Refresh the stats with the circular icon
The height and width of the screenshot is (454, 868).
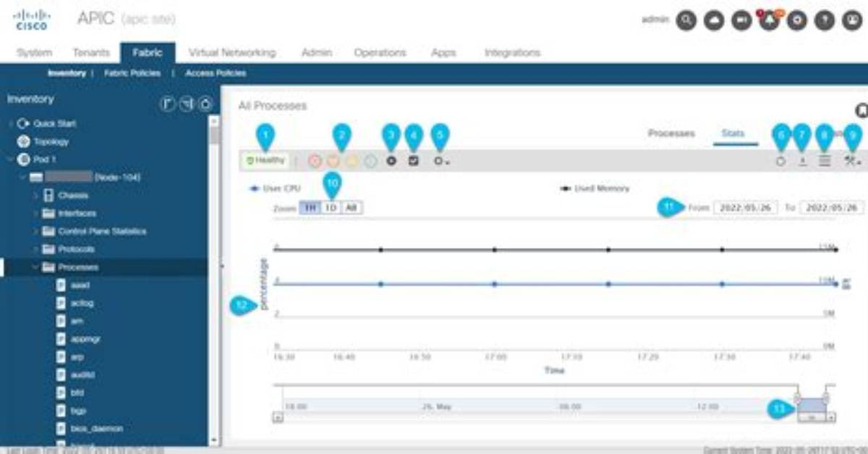780,161
